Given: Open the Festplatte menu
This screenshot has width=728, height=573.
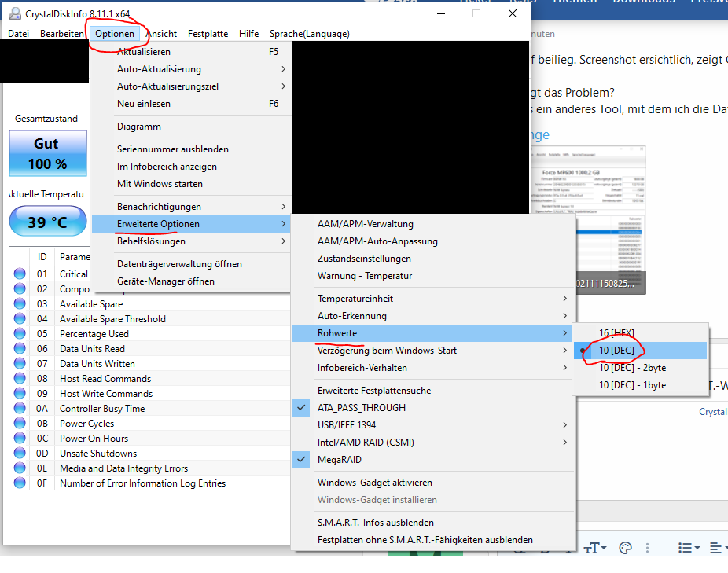Looking at the screenshot, I should pyautogui.click(x=208, y=34).
